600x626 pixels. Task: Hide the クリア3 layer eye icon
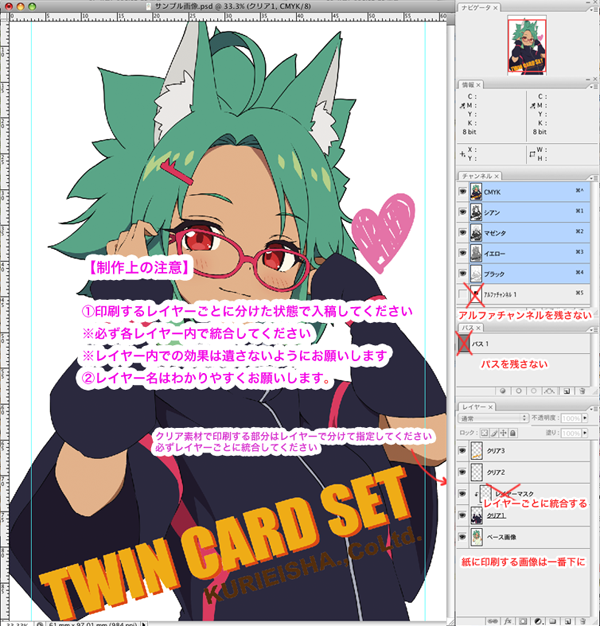[462, 453]
